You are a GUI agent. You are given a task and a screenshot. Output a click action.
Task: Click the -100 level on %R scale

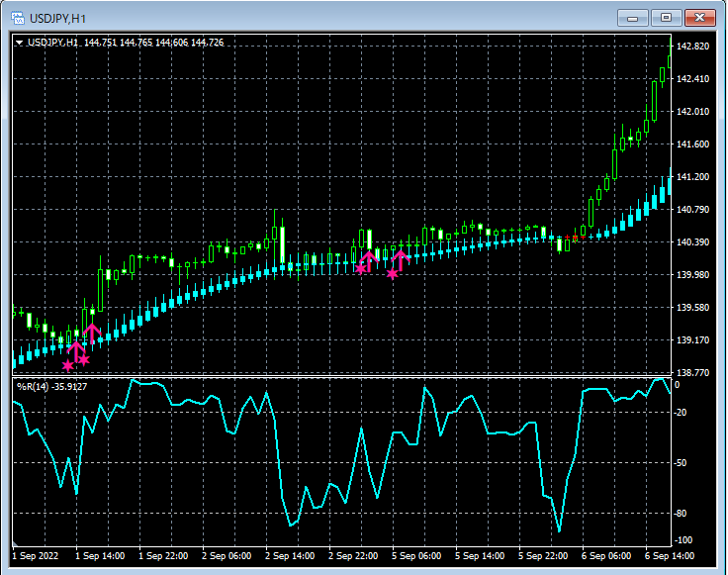682,540
